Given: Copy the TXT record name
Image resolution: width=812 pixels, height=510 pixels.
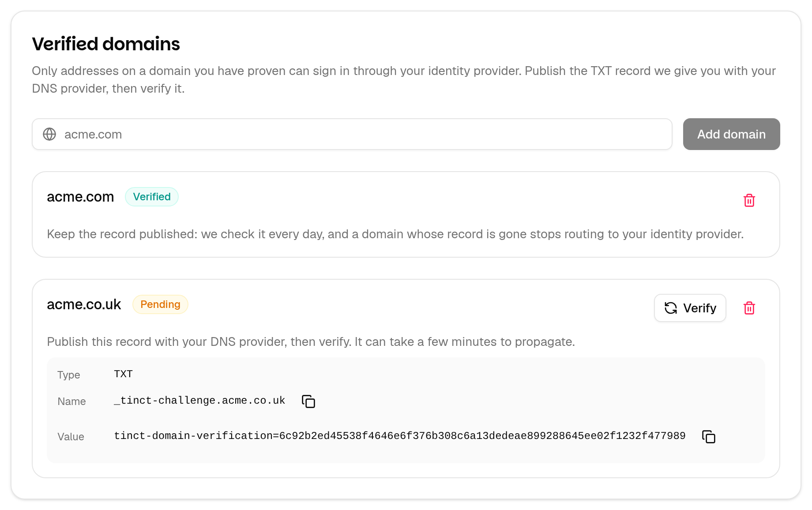Looking at the screenshot, I should coord(308,401).
